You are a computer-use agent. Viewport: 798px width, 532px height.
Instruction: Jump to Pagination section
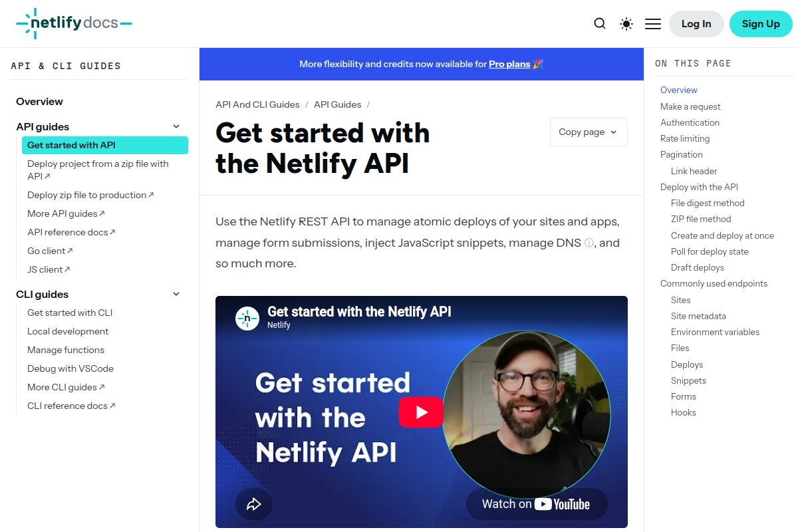(x=682, y=154)
